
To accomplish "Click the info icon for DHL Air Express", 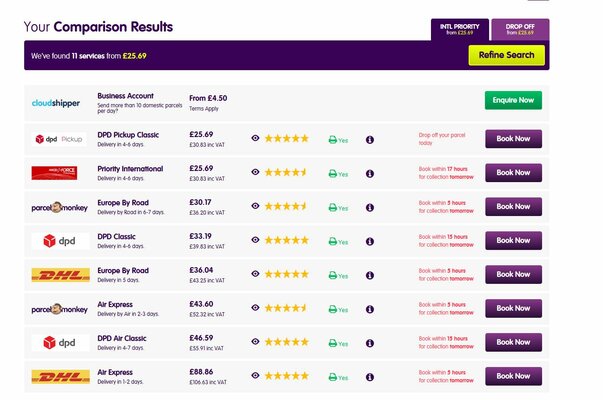I will coord(370,376).
